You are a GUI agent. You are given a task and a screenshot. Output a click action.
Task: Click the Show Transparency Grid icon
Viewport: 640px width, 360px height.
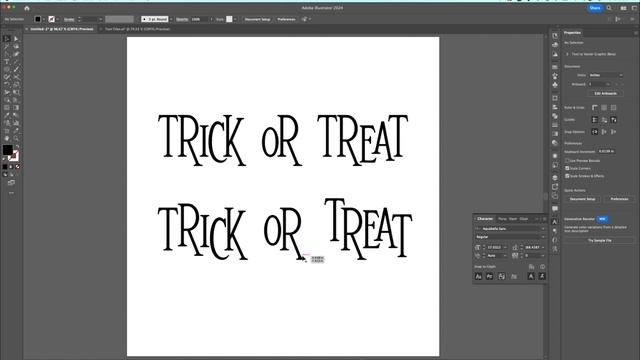coord(613,108)
